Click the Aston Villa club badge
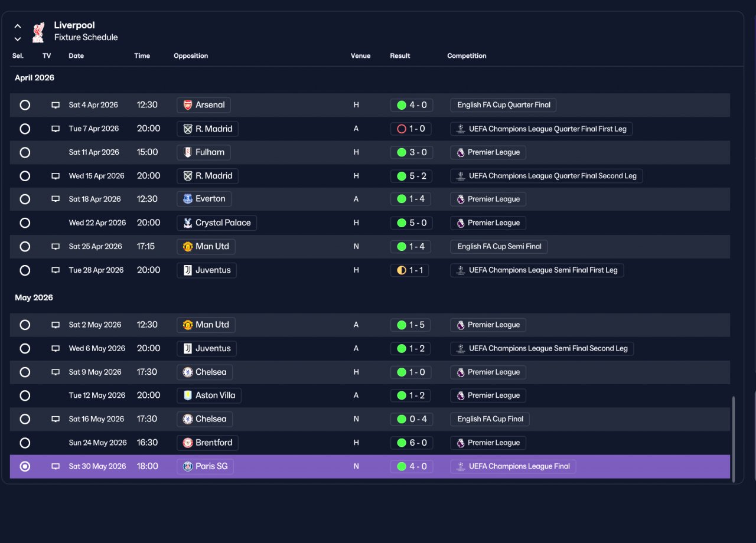 [188, 395]
